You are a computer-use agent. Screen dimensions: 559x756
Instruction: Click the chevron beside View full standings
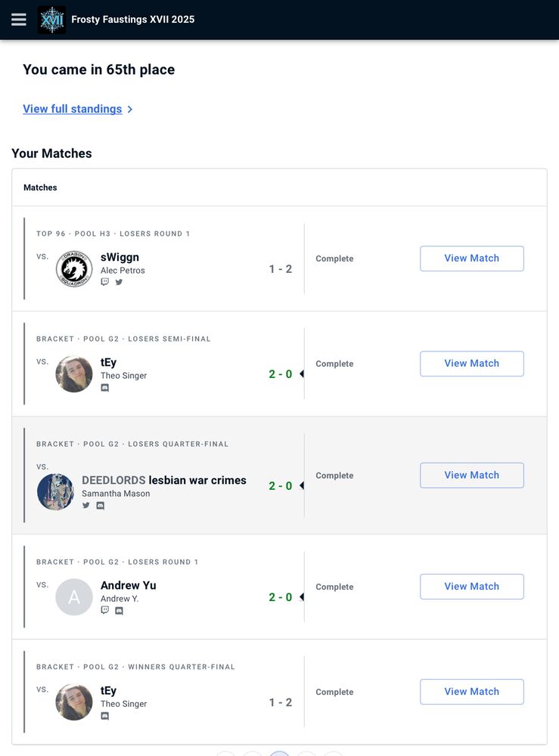tap(130, 110)
